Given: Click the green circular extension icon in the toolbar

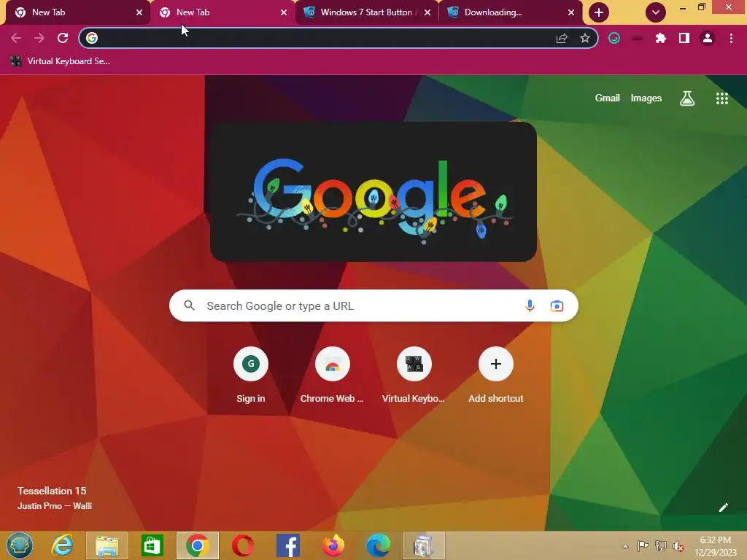Looking at the screenshot, I should (614, 38).
